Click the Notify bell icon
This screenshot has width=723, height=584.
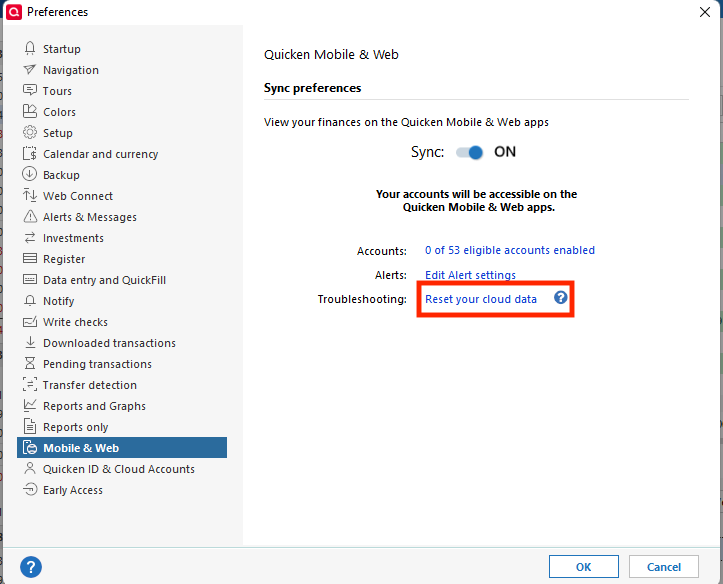click(30, 301)
